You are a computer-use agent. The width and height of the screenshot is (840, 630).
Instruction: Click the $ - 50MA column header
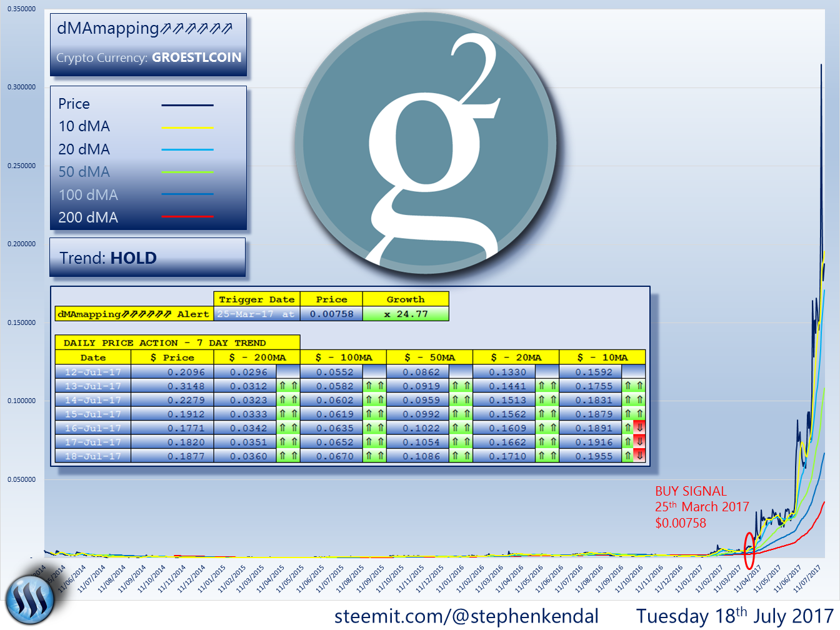point(429,357)
